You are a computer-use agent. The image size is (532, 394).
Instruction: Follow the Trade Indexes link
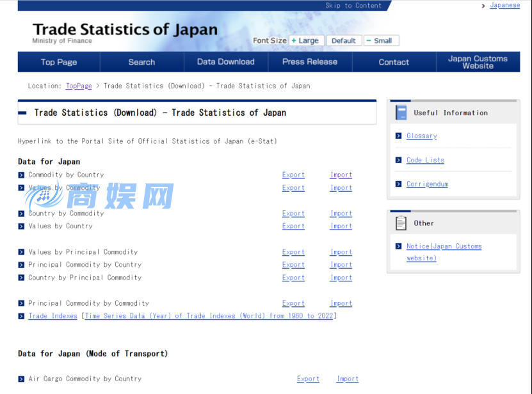[52, 315]
